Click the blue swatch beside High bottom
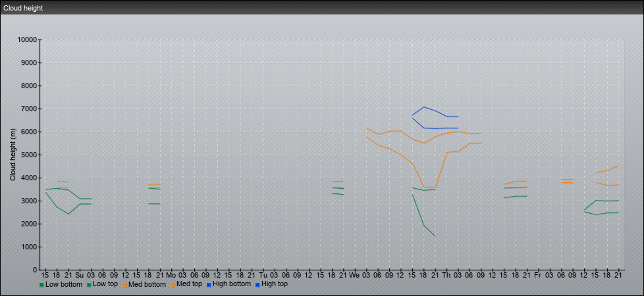This screenshot has height=296, width=644. 208,284
